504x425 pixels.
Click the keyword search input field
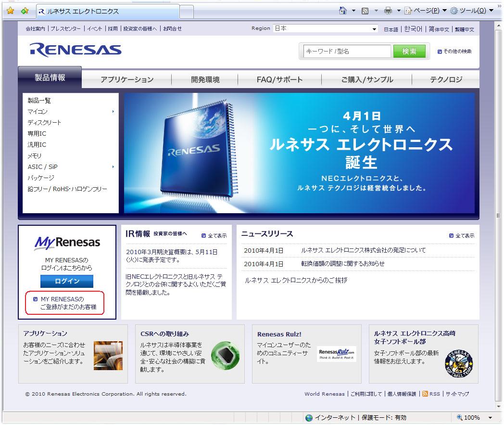347,52
